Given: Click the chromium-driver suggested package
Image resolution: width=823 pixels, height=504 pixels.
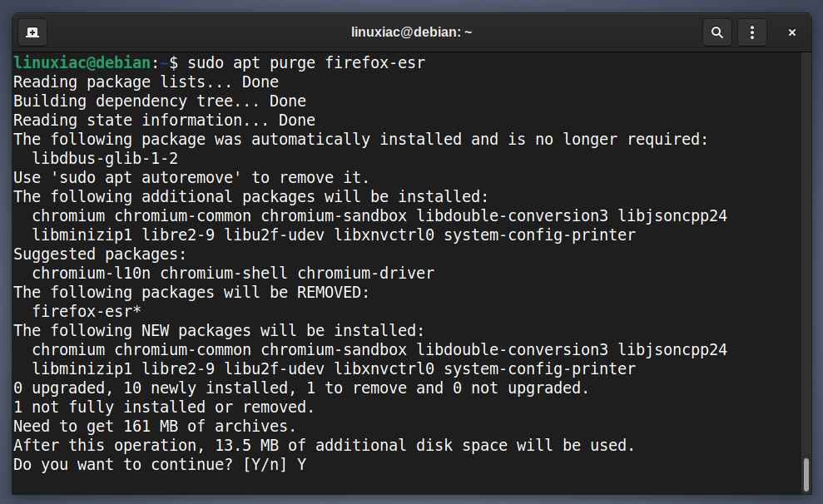Looking at the screenshot, I should tap(366, 274).
